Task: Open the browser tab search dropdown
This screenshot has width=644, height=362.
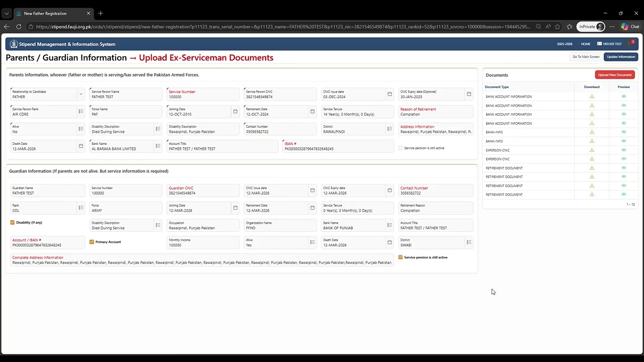Action: (x=7, y=13)
